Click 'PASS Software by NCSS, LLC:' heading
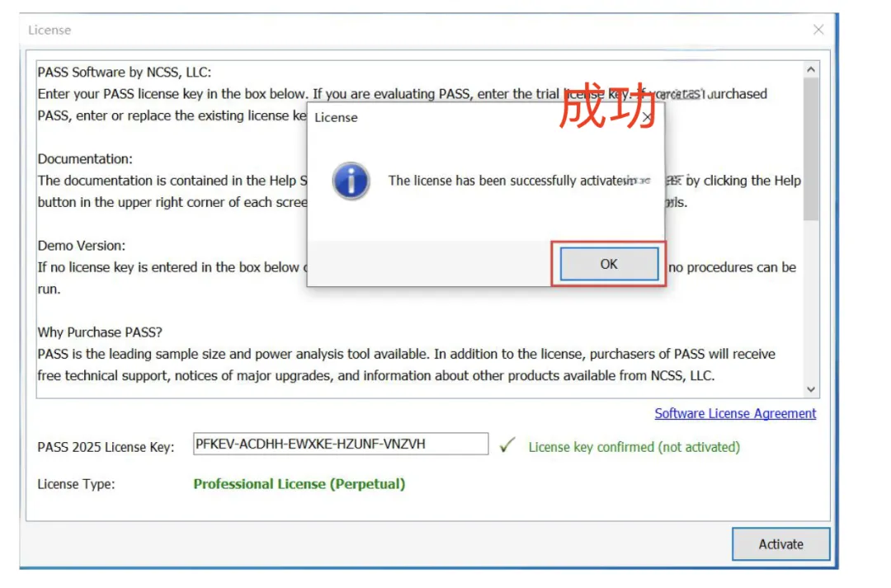Screen dimensions: 891x588 [125, 72]
